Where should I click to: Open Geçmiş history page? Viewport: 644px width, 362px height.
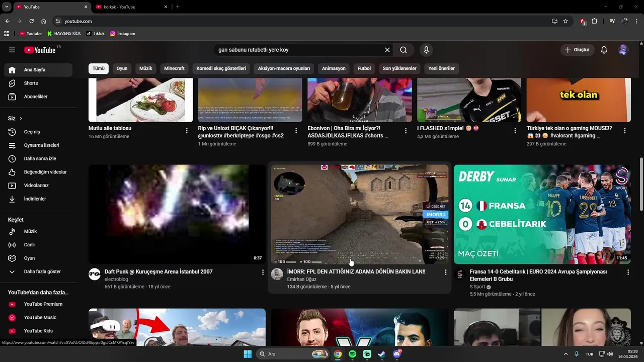coord(38,132)
